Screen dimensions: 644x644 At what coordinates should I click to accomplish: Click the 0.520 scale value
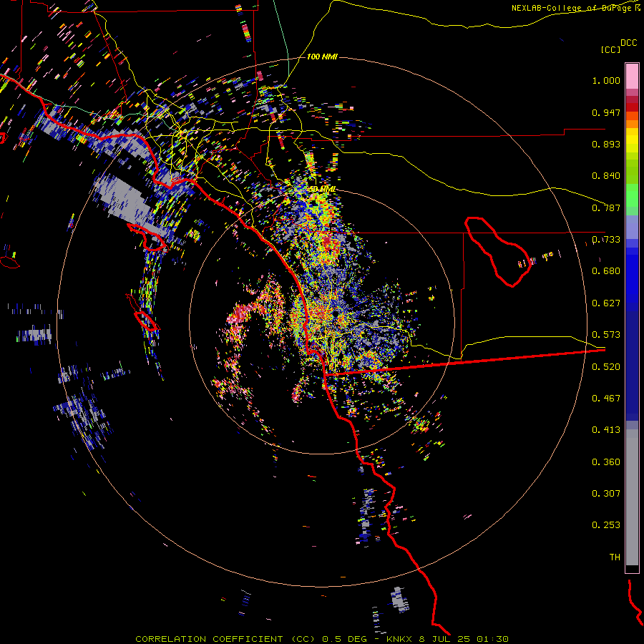coord(606,367)
